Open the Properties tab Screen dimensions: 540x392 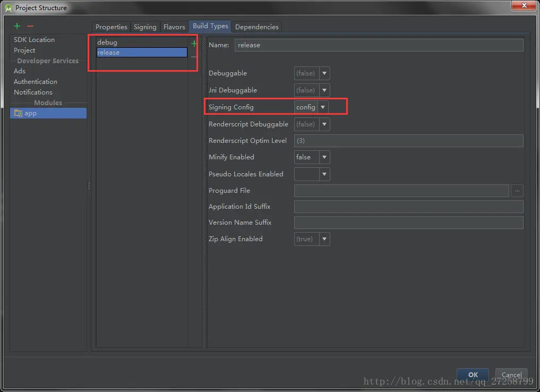click(111, 27)
